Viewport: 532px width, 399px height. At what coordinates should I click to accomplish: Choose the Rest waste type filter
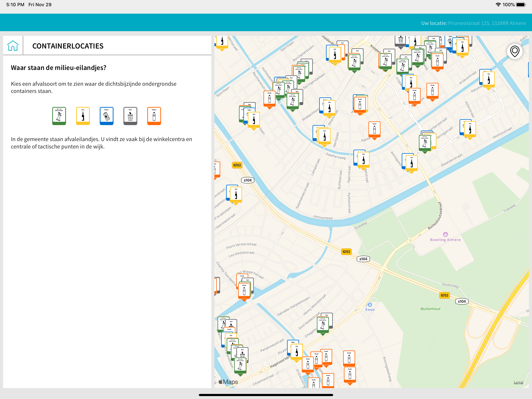(130, 116)
